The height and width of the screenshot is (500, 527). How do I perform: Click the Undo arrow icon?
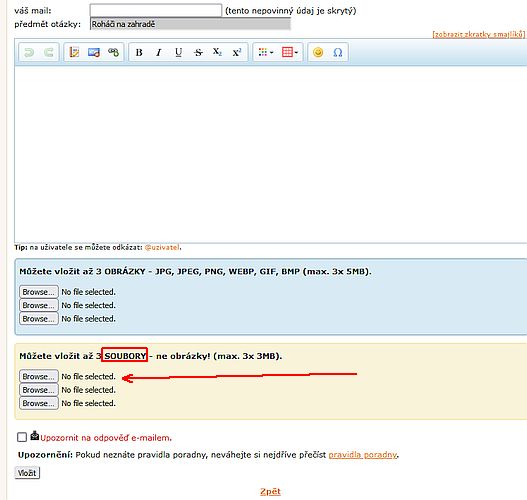coord(29,52)
